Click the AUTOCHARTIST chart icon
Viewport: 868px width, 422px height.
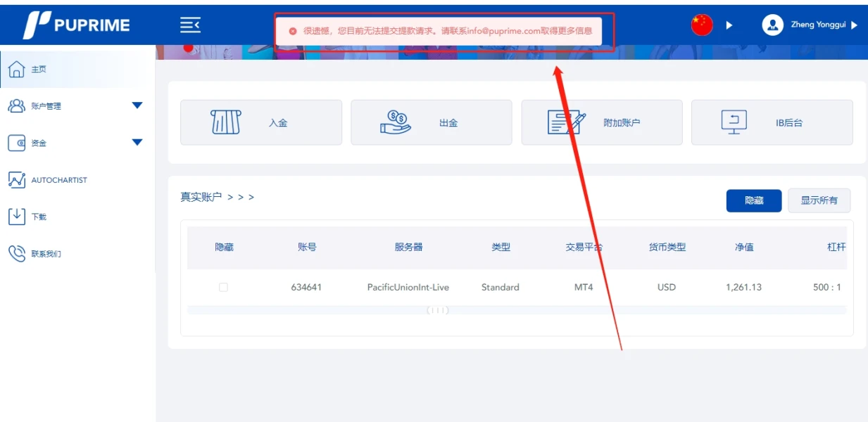(x=16, y=179)
